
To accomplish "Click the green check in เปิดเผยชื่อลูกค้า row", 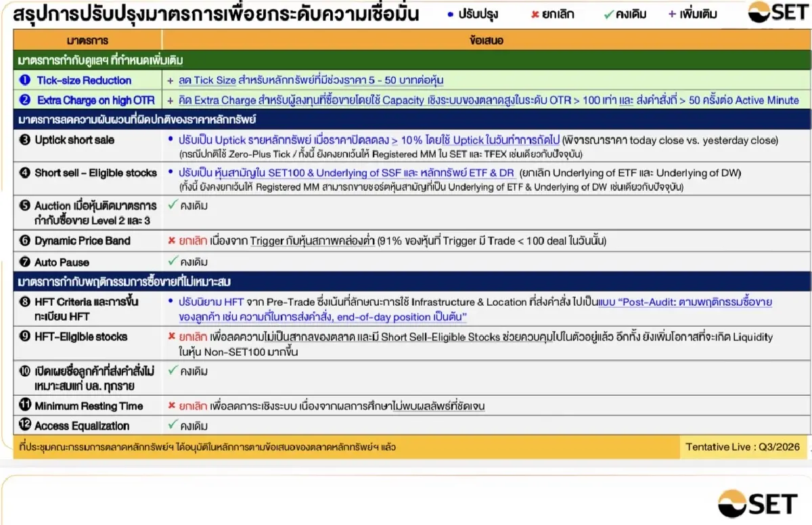I will 173,370.
